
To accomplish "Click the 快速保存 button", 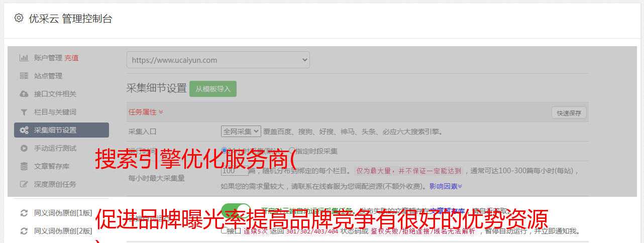I will click(x=569, y=113).
